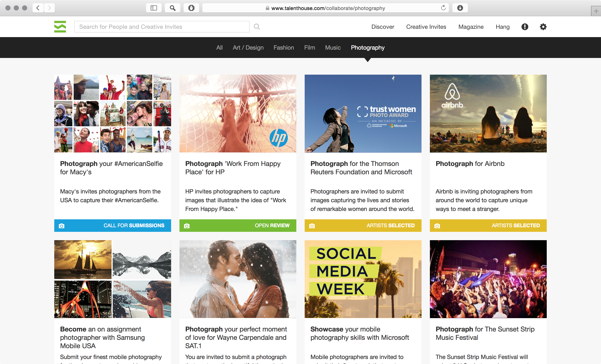The width and height of the screenshot is (601, 364).
Task: Open 'Photograph your #AmericanSelfie for Macy's' title
Action: [x=111, y=168]
